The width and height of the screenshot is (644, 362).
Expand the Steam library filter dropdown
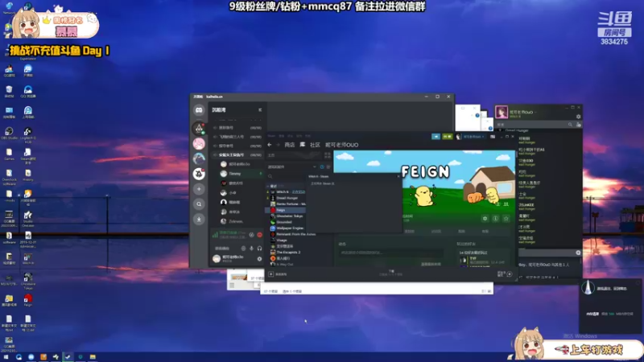315,167
